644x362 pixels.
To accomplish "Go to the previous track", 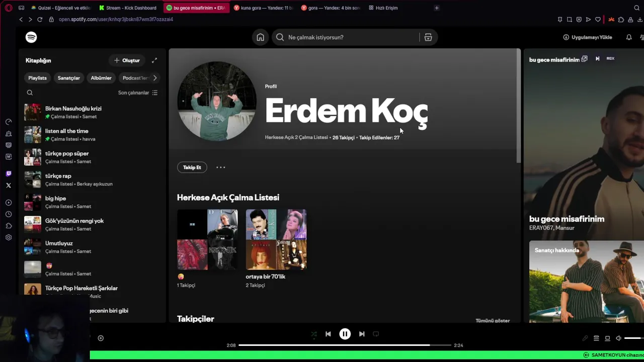I will pos(328,334).
